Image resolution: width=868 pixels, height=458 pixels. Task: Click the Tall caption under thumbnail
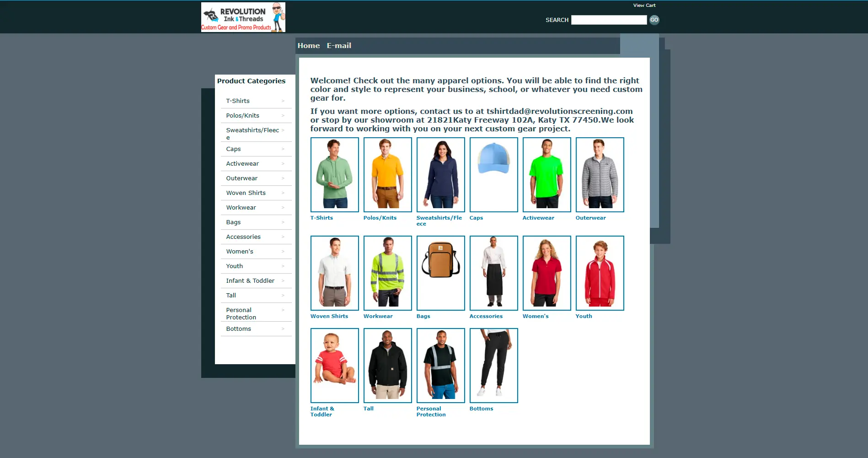[x=369, y=409]
